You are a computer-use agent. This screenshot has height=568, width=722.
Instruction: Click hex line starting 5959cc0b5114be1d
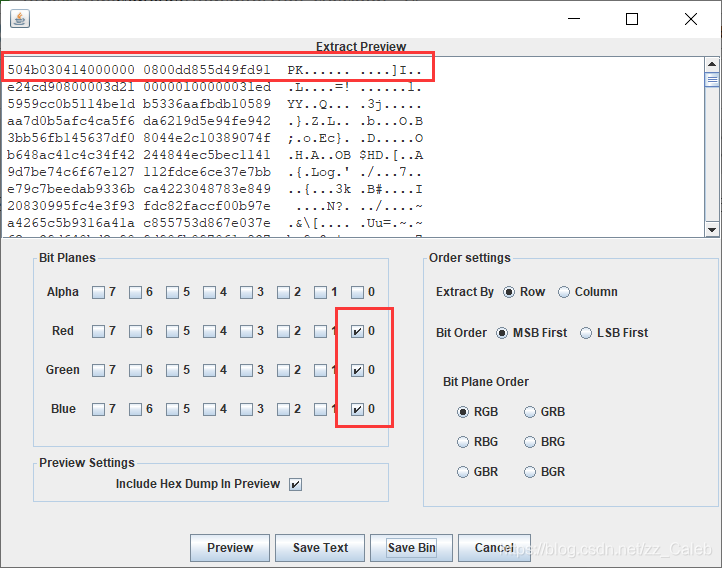215,104
